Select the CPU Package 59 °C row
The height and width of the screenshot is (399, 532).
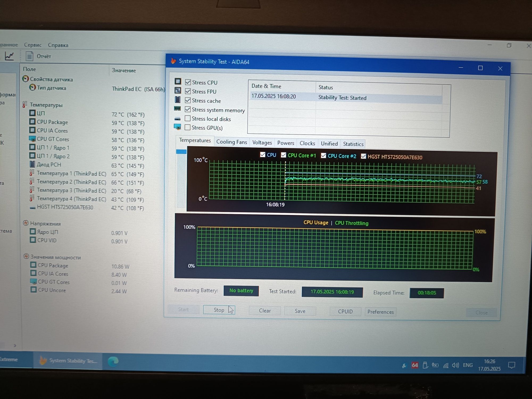[x=87, y=122]
